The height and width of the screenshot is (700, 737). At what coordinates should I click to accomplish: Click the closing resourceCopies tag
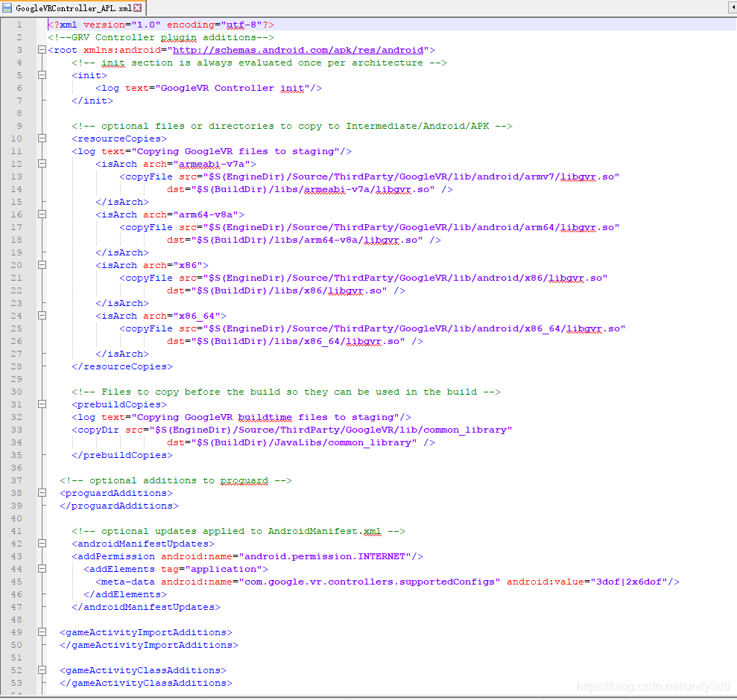click(x=122, y=366)
